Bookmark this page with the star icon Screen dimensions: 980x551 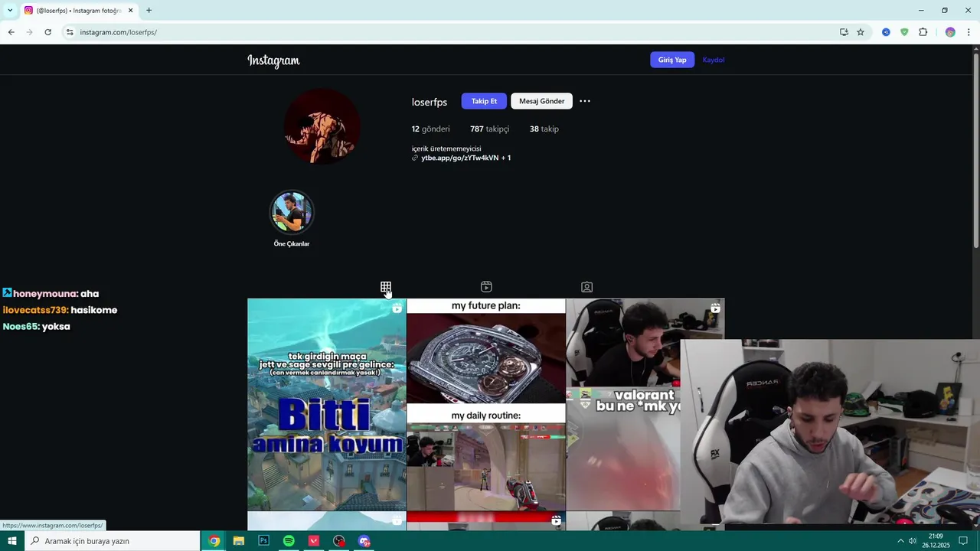coord(861,32)
